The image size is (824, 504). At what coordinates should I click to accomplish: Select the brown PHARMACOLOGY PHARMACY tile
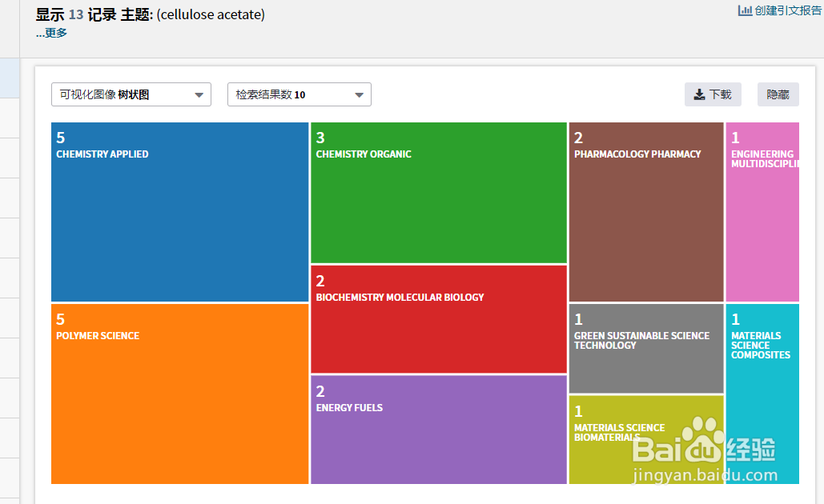tap(646, 212)
